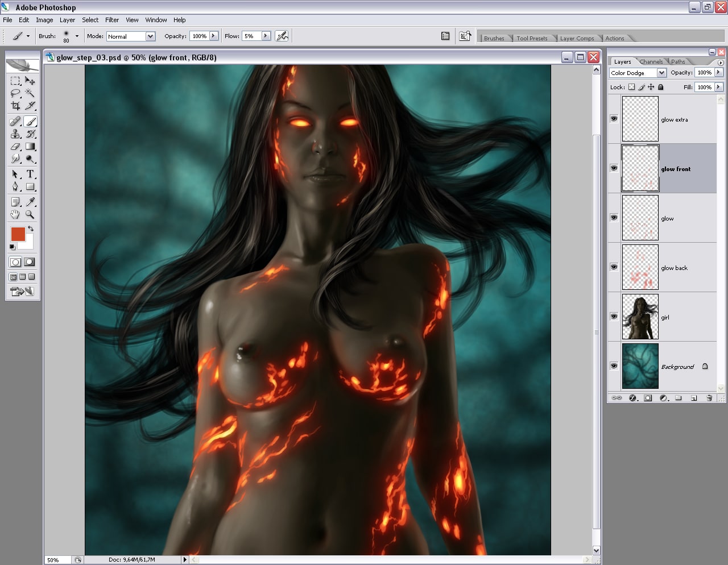Select the Eyedropper tool

30,202
